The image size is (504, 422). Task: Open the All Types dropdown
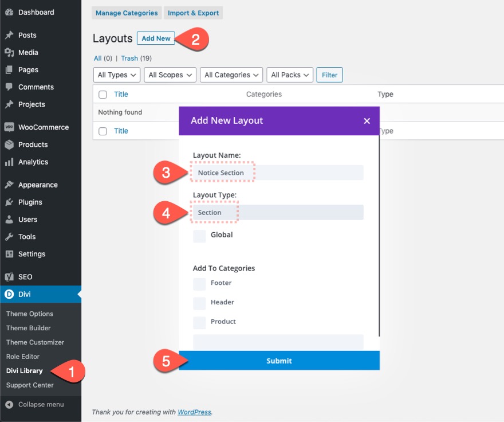pos(116,75)
